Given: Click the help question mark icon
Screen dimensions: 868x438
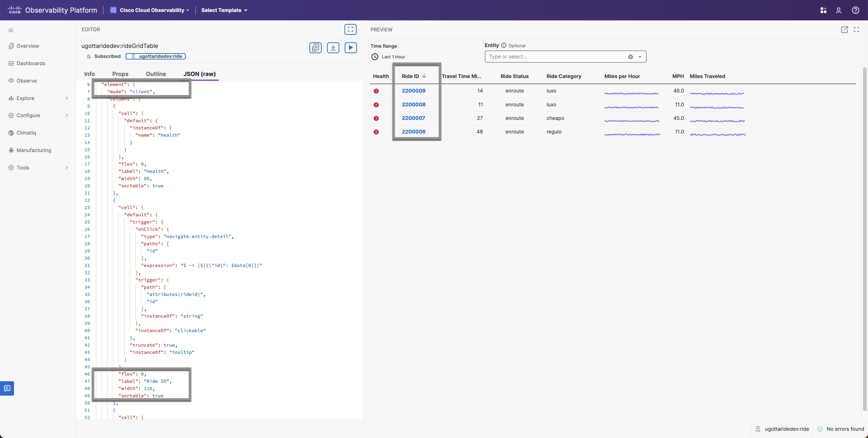Looking at the screenshot, I should 855,10.
